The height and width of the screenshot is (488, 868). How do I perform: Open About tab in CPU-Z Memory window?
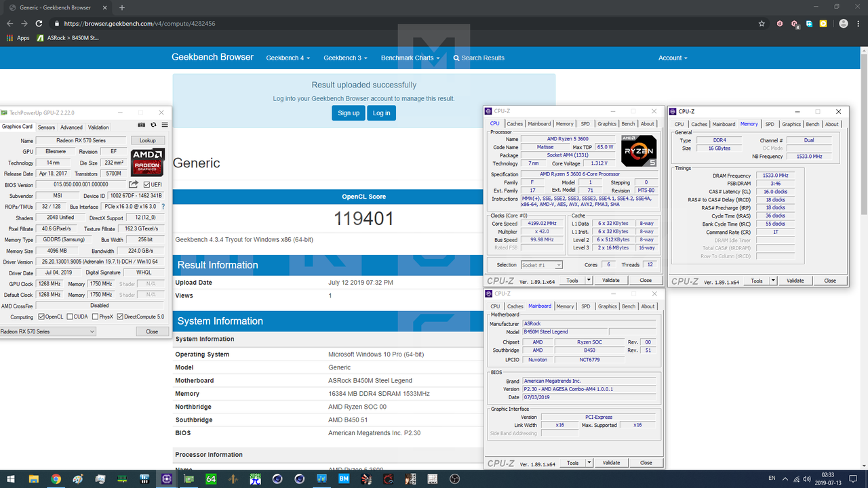pos(832,124)
